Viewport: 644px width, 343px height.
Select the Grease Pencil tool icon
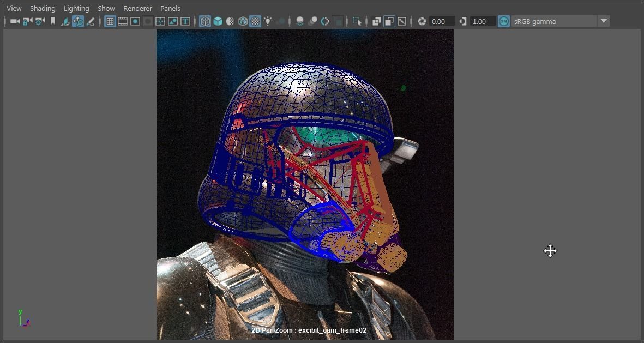pos(91,21)
